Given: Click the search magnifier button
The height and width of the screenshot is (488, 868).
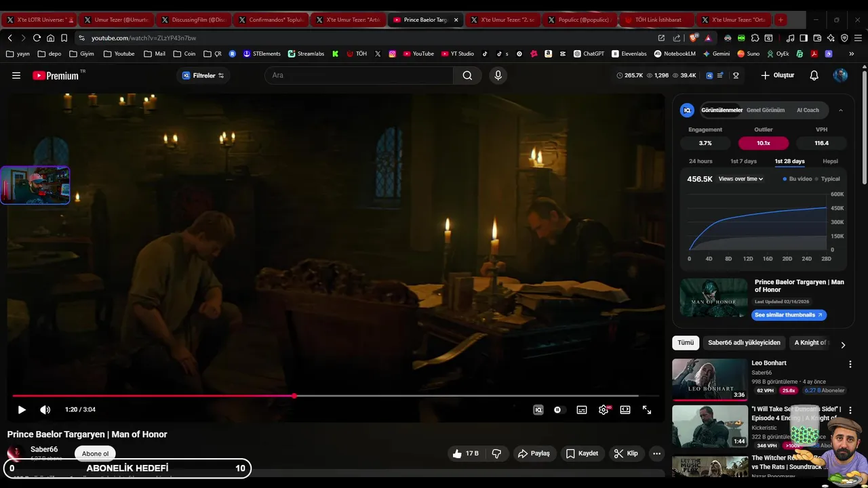Looking at the screenshot, I should pyautogui.click(x=467, y=75).
